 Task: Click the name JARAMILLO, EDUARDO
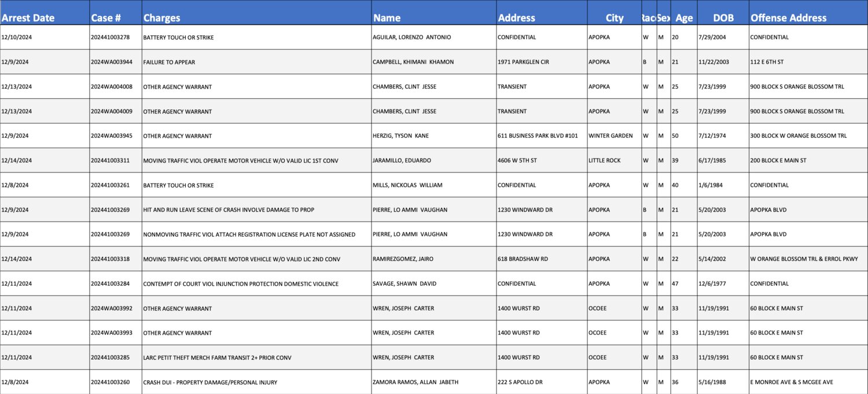click(x=402, y=160)
